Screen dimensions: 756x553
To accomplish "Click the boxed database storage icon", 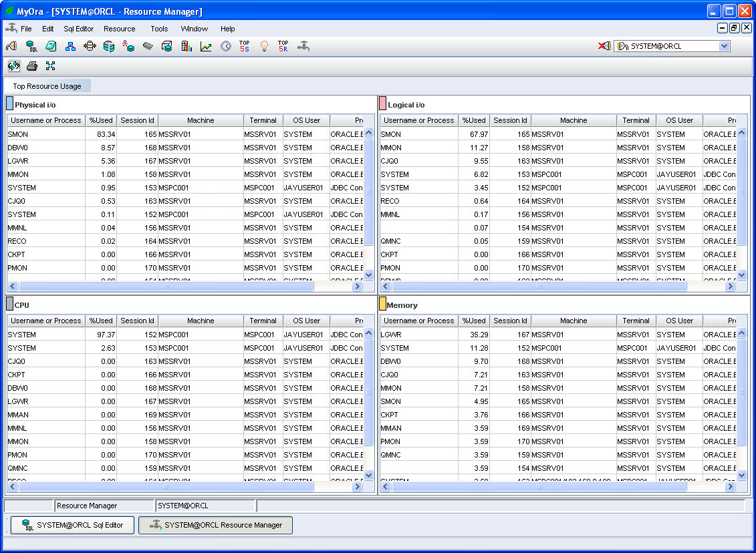I will [167, 46].
